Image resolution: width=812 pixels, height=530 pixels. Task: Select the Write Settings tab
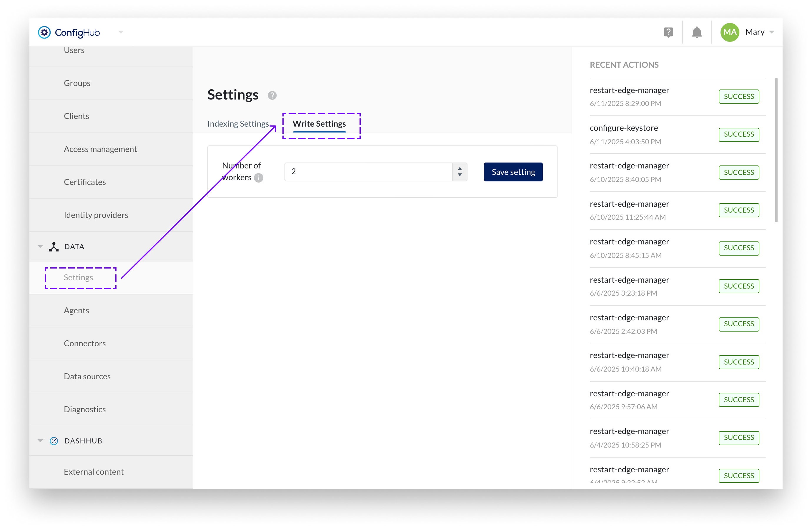319,124
